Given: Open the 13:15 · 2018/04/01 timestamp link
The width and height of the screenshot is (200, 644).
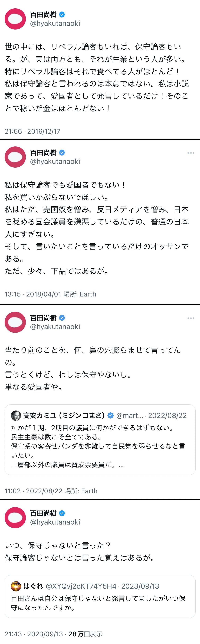Looking at the screenshot, I should [33, 294].
